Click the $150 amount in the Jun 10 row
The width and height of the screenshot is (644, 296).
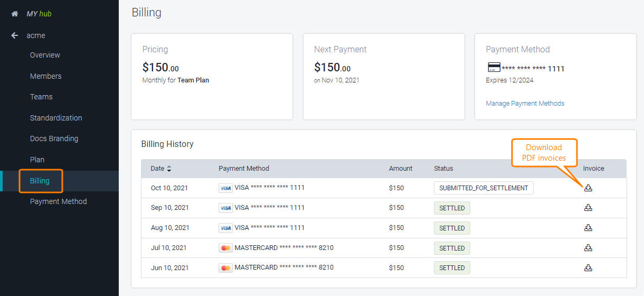click(396, 267)
